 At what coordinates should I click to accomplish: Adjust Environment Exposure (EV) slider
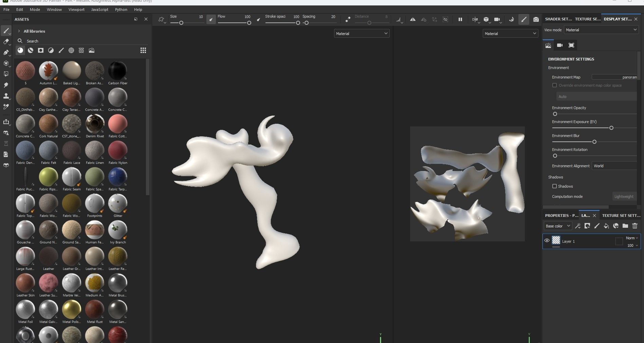click(x=594, y=128)
